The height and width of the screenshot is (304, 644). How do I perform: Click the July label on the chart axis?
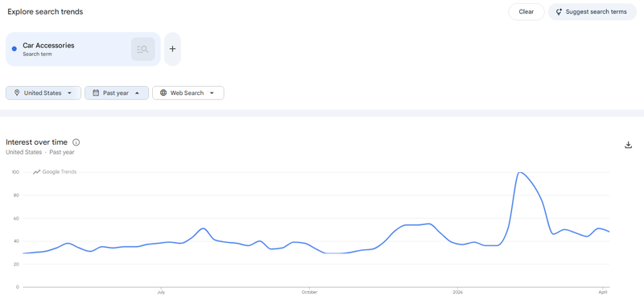click(161, 293)
